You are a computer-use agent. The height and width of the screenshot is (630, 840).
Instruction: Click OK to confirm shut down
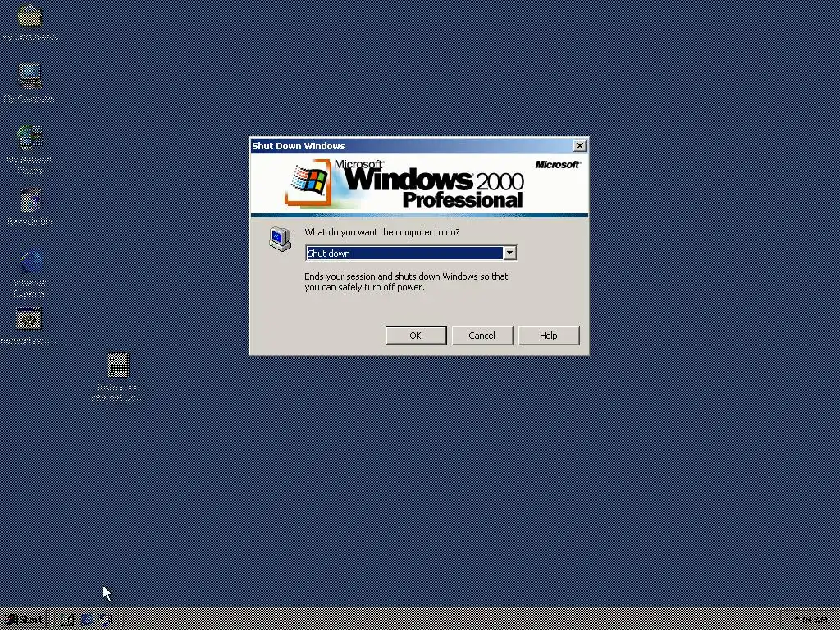[416, 336]
